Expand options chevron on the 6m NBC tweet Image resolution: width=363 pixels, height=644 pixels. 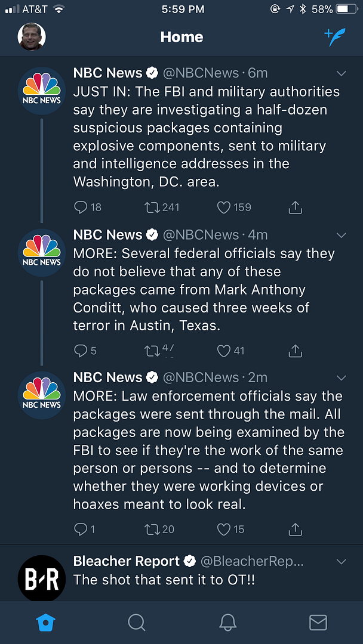[x=342, y=73]
